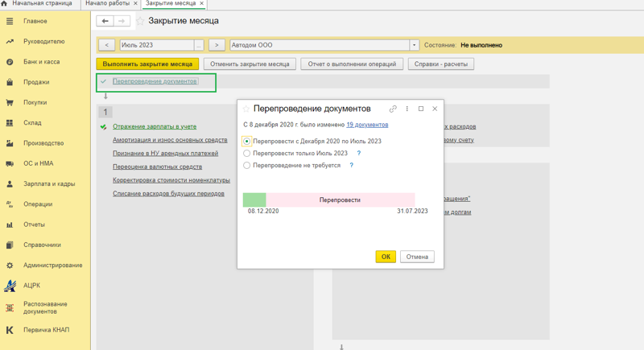Screen dimensions: 644x350
Task: Open the 19 документов link
Action: [367, 125]
